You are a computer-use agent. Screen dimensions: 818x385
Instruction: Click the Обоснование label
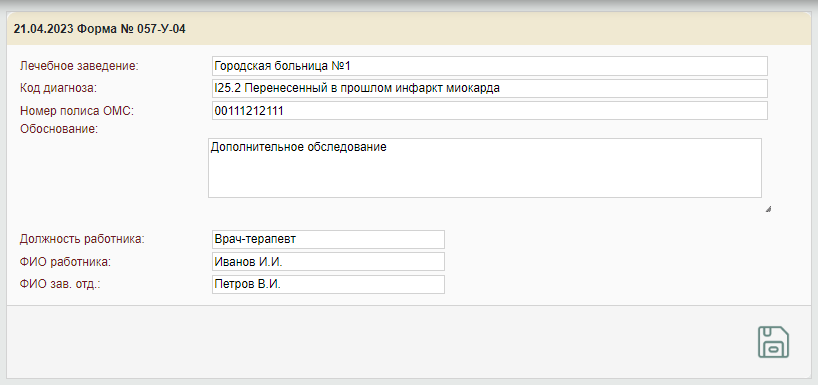click(x=59, y=129)
